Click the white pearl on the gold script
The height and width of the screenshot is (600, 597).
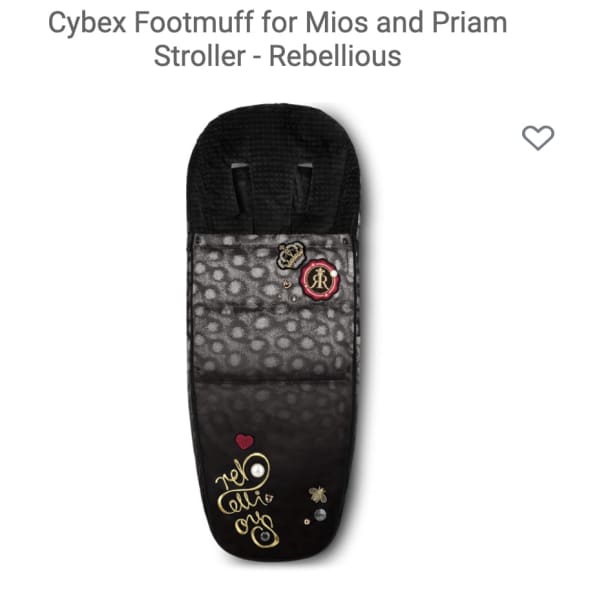(x=257, y=470)
